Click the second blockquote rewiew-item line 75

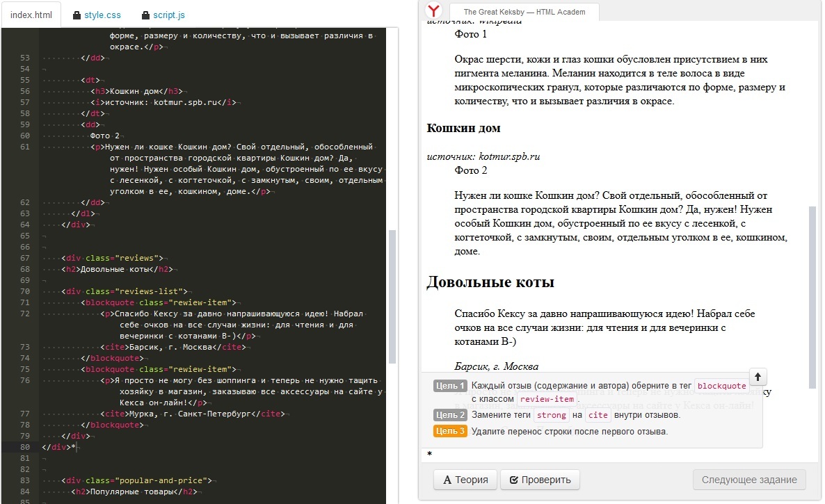(159, 369)
